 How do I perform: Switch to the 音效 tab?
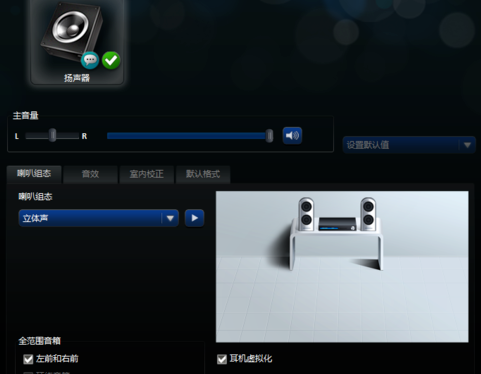pyautogui.click(x=90, y=174)
